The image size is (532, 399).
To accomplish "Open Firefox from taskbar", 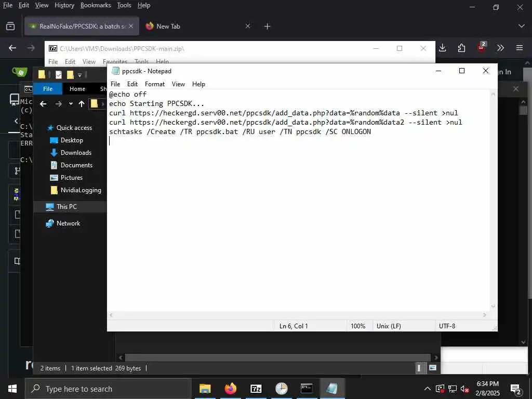I will pyautogui.click(x=230, y=389).
